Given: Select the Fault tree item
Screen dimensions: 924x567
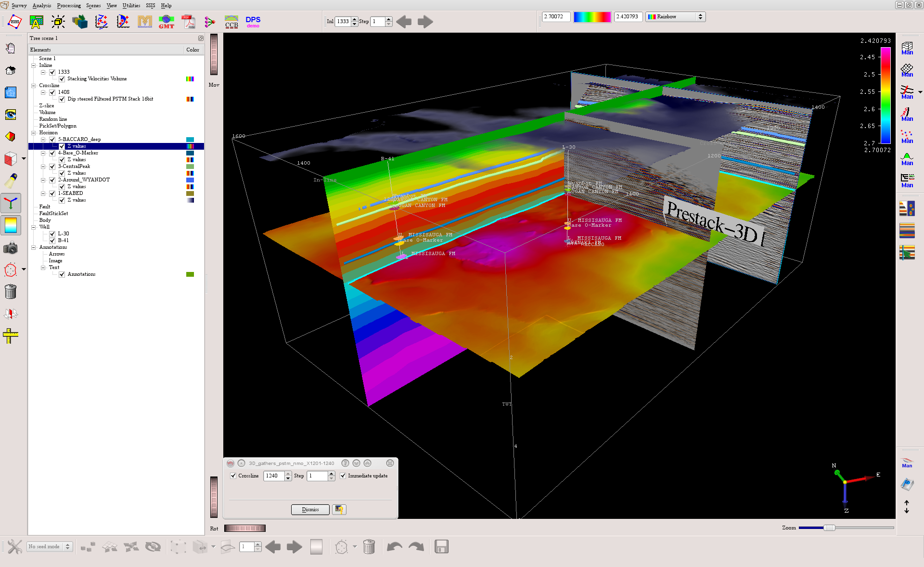Looking at the screenshot, I should coord(45,207).
